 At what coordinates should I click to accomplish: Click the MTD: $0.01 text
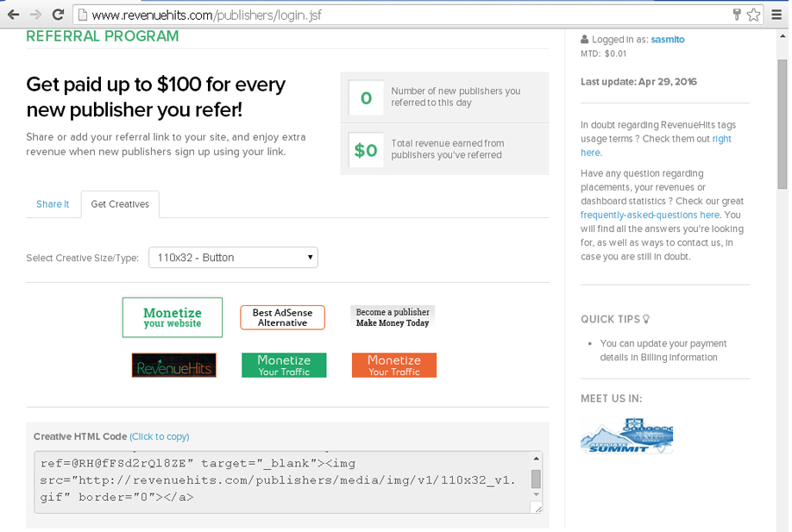604,53
